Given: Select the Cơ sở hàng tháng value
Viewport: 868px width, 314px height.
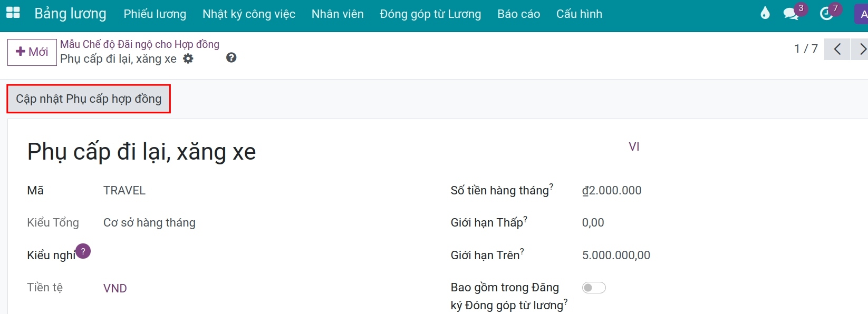Looking at the screenshot, I should tap(149, 223).
